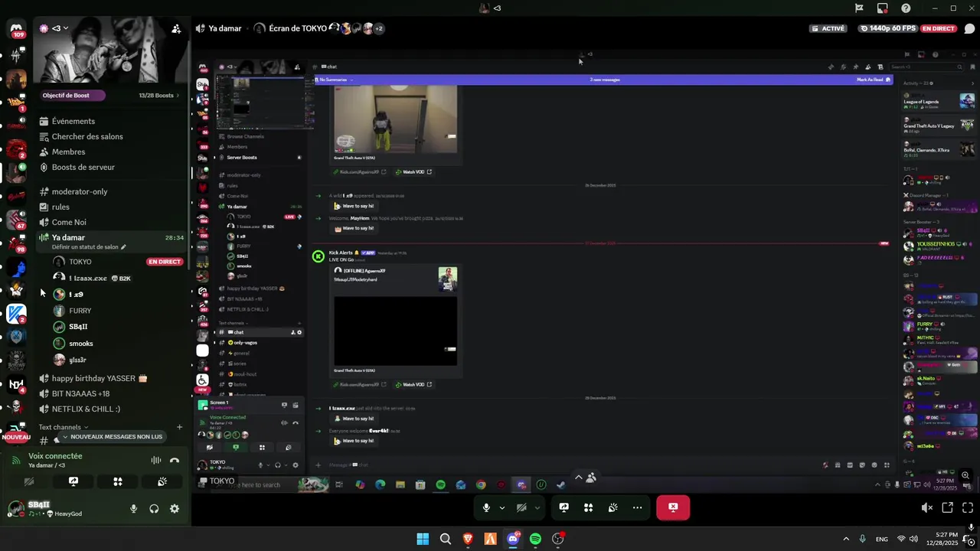Open the Quests flag icon in title bar

click(859, 8)
